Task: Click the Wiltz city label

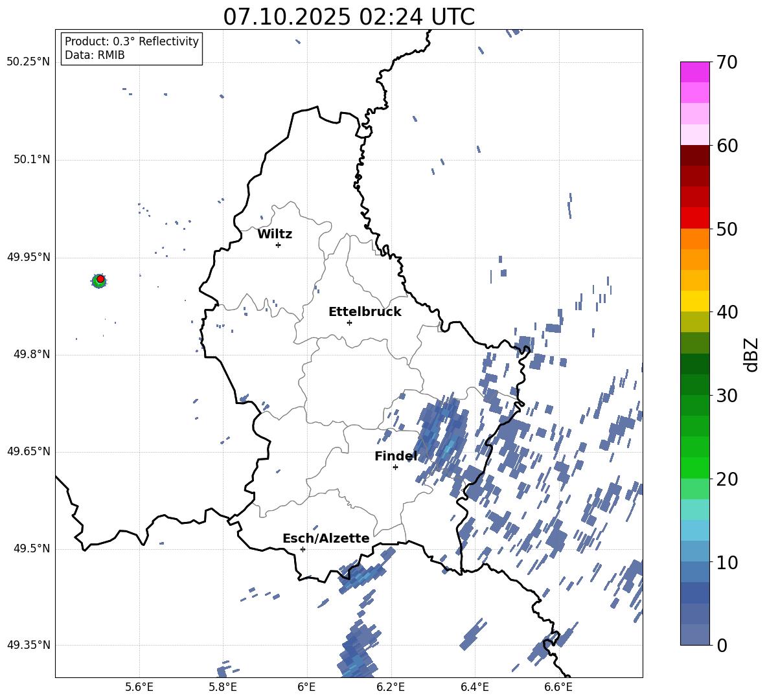Action: [x=275, y=234]
